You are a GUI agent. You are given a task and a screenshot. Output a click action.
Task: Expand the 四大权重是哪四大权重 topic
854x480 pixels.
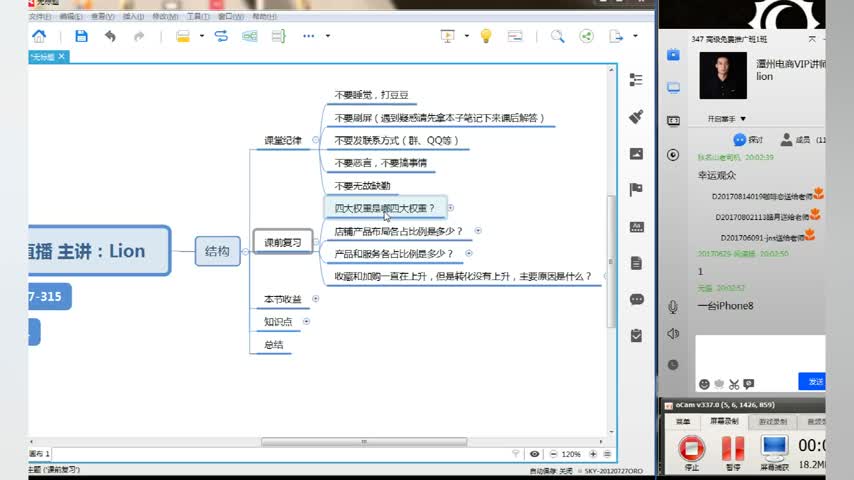point(450,208)
